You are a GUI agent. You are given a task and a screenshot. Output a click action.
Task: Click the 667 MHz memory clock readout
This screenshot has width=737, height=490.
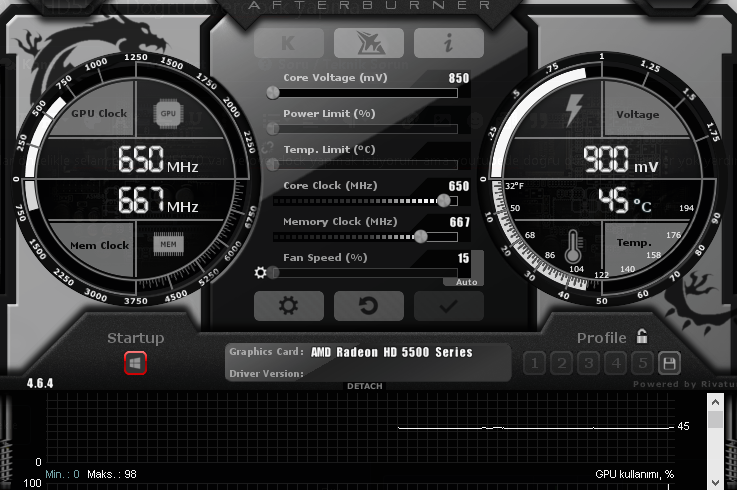(158, 199)
